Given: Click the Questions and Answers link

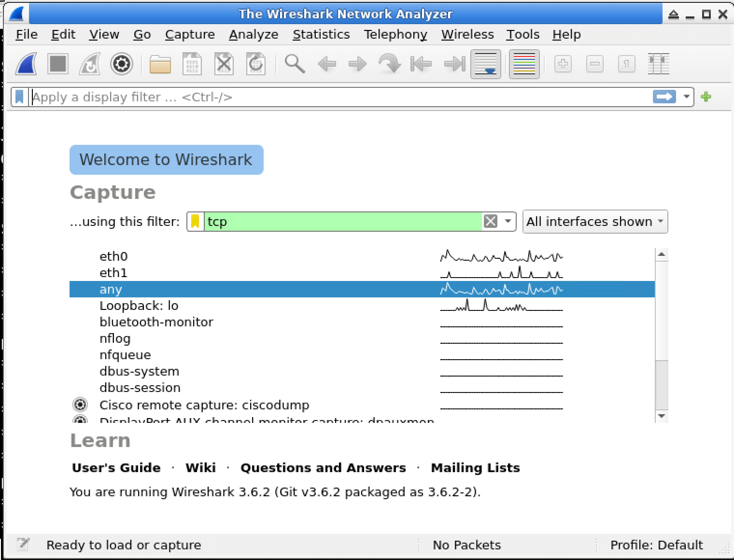Looking at the screenshot, I should [x=323, y=468].
